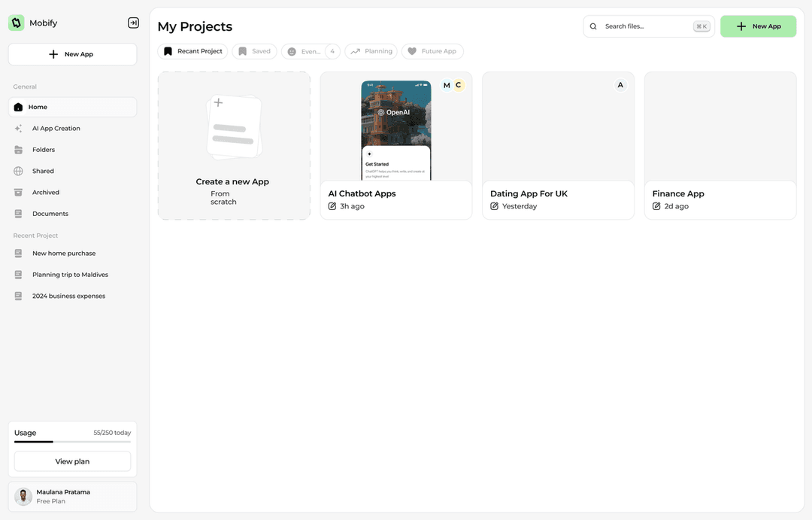Open Shared globe icon in sidebar

[x=19, y=172]
